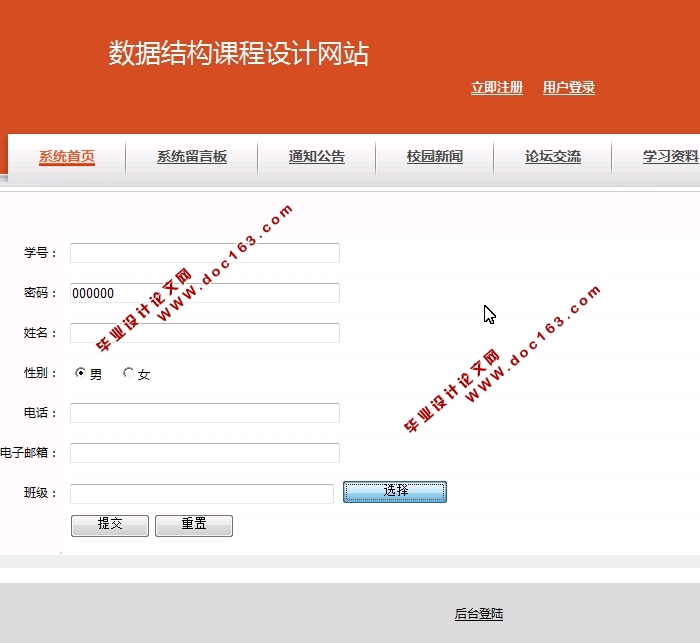The image size is (700, 643).
Task: Click the 密码 field containing 000000
Action: tap(205, 293)
